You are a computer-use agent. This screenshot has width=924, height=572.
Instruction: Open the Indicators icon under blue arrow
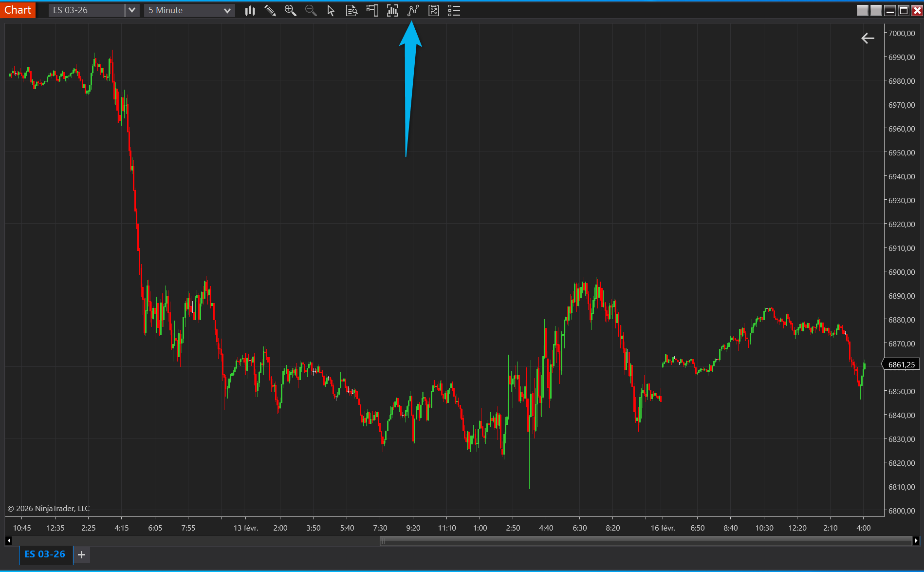pos(413,10)
